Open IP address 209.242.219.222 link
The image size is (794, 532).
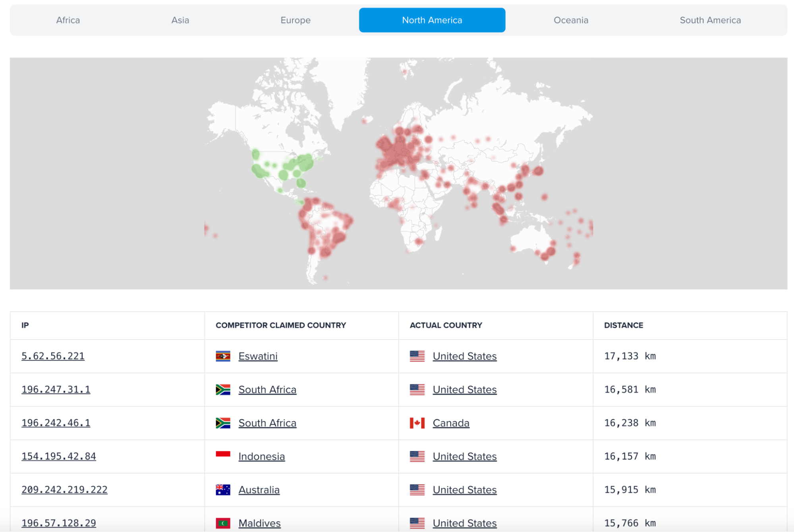point(64,490)
